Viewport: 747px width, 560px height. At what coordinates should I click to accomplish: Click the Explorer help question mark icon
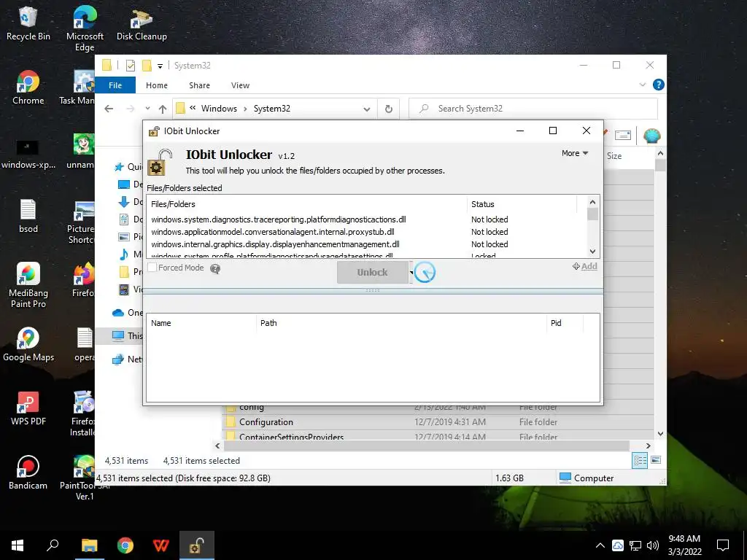(659, 85)
